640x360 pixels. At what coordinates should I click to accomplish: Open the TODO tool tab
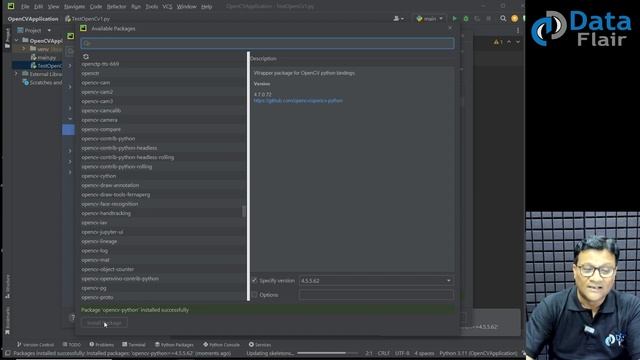pyautogui.click(x=72, y=344)
